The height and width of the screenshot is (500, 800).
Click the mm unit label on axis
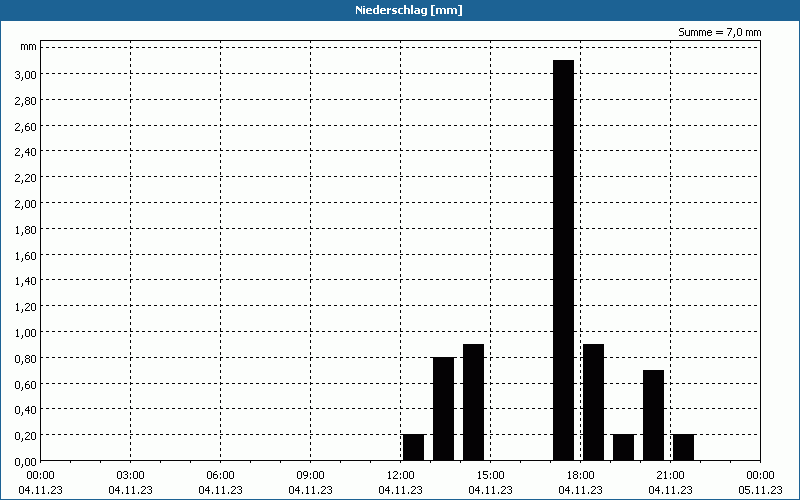tap(29, 47)
